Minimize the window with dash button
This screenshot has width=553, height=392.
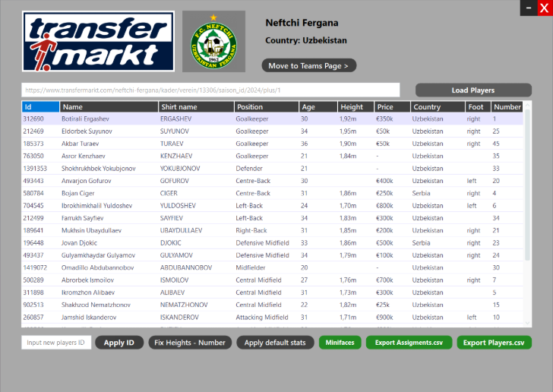coord(529,8)
